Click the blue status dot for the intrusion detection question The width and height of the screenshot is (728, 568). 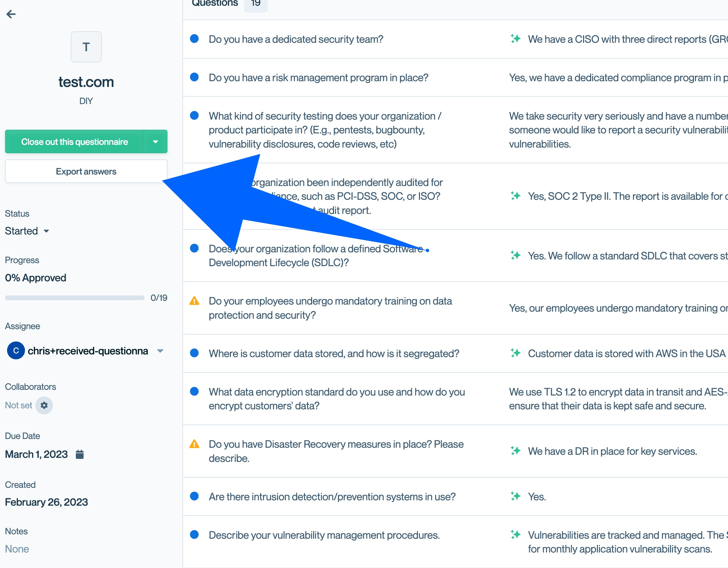(194, 496)
